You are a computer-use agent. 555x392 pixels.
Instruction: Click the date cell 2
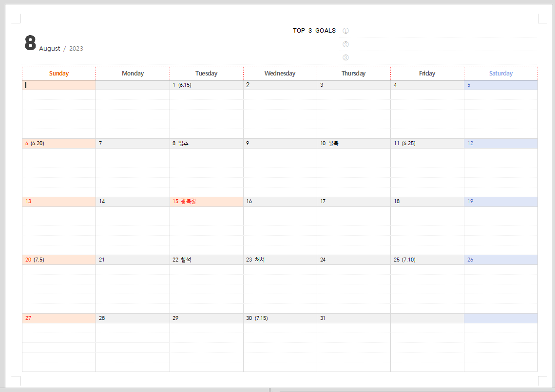point(280,85)
